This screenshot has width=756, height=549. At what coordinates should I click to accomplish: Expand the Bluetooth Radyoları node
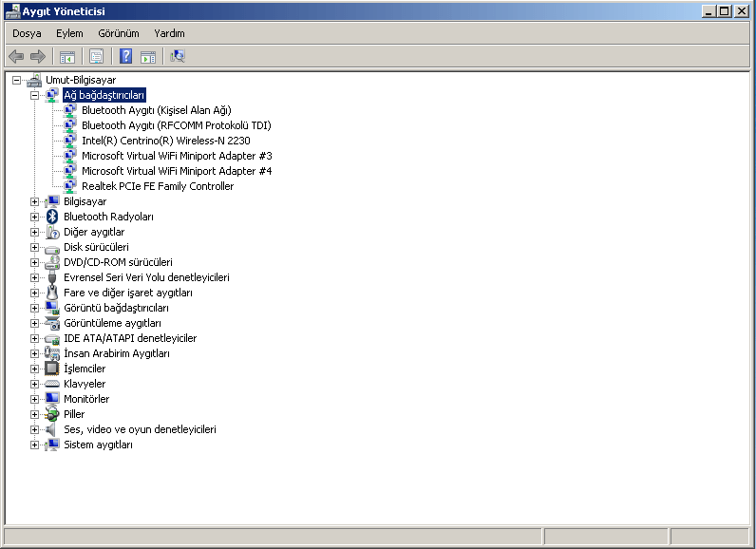[x=35, y=217]
